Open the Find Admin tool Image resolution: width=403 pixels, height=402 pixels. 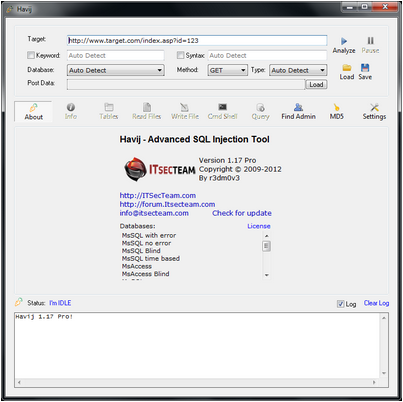[298, 112]
